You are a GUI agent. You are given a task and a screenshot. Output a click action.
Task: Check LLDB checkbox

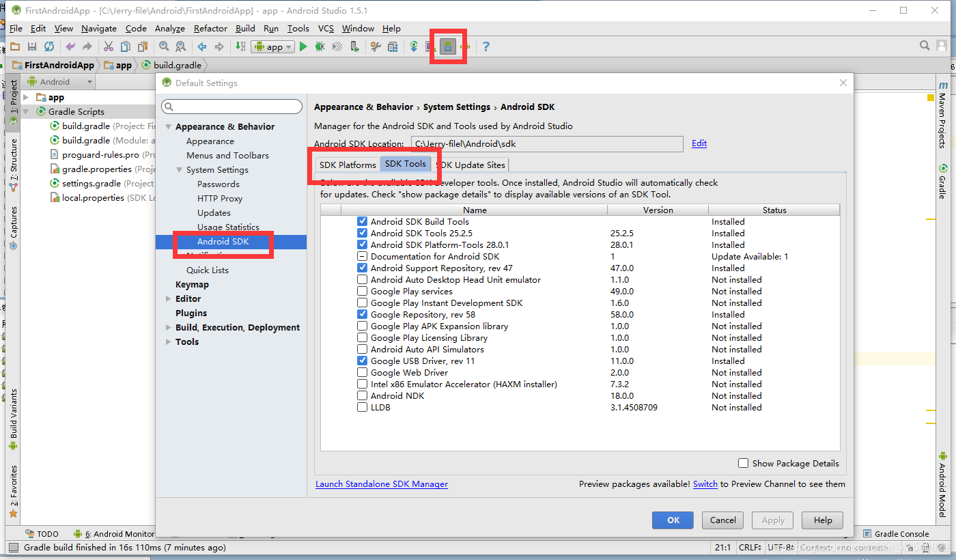(362, 407)
